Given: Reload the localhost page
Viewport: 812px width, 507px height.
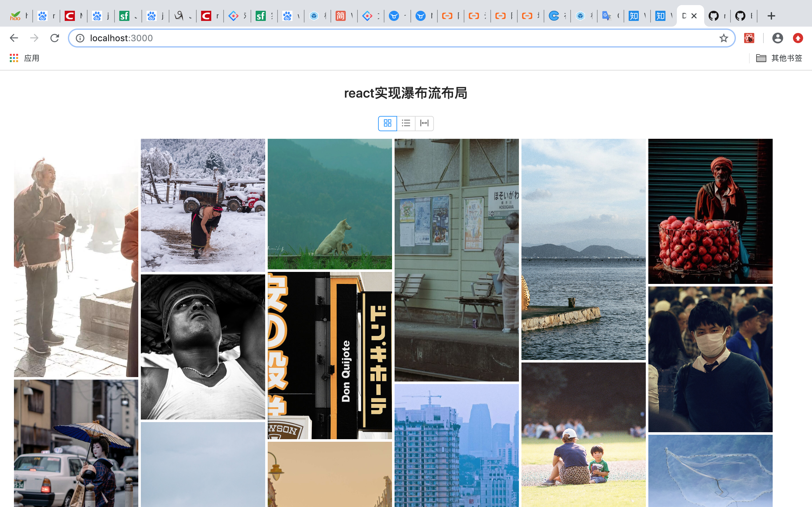Looking at the screenshot, I should 55,38.
